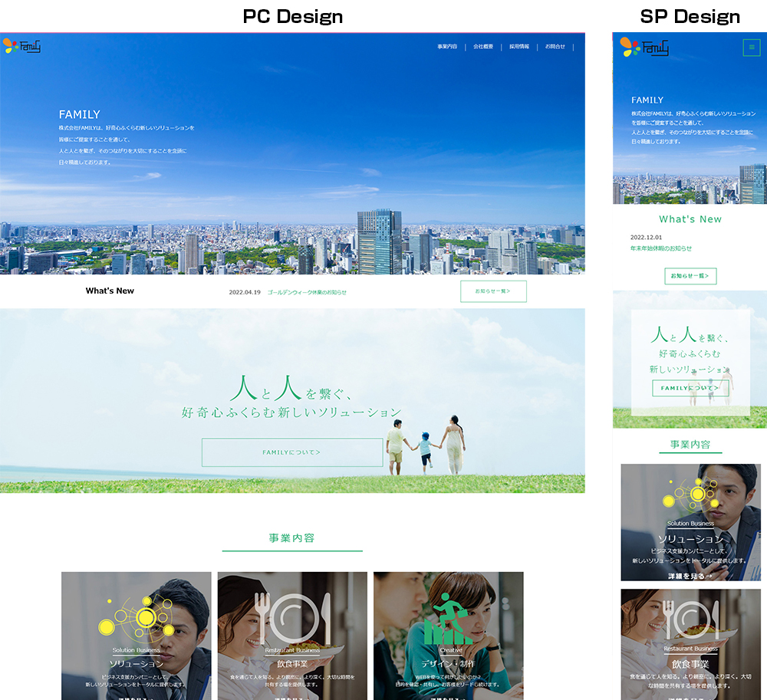The image size is (767, 700).
Task: Click the SP FAMILYについて button
Action: (x=690, y=388)
